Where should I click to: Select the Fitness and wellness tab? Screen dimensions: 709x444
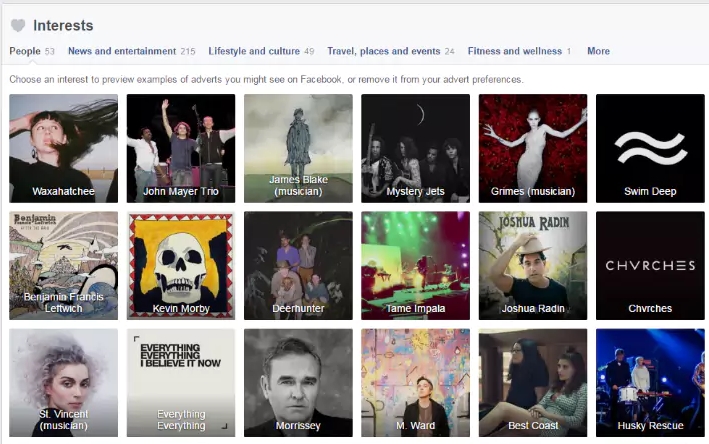click(519, 51)
